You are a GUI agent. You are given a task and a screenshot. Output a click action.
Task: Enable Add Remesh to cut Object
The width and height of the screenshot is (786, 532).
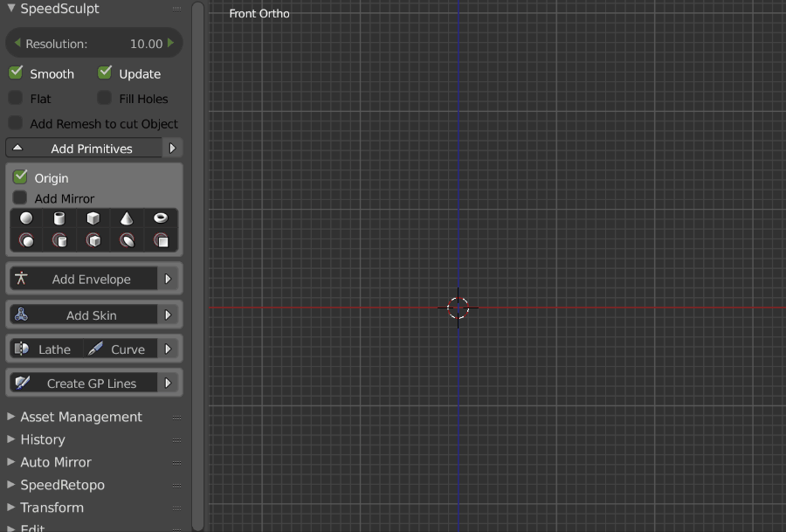(x=16, y=123)
